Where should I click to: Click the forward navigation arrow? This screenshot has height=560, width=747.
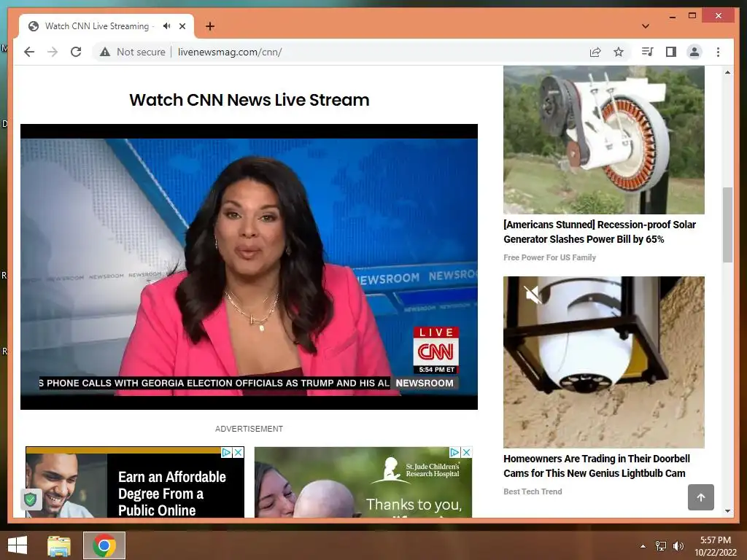coord(53,52)
